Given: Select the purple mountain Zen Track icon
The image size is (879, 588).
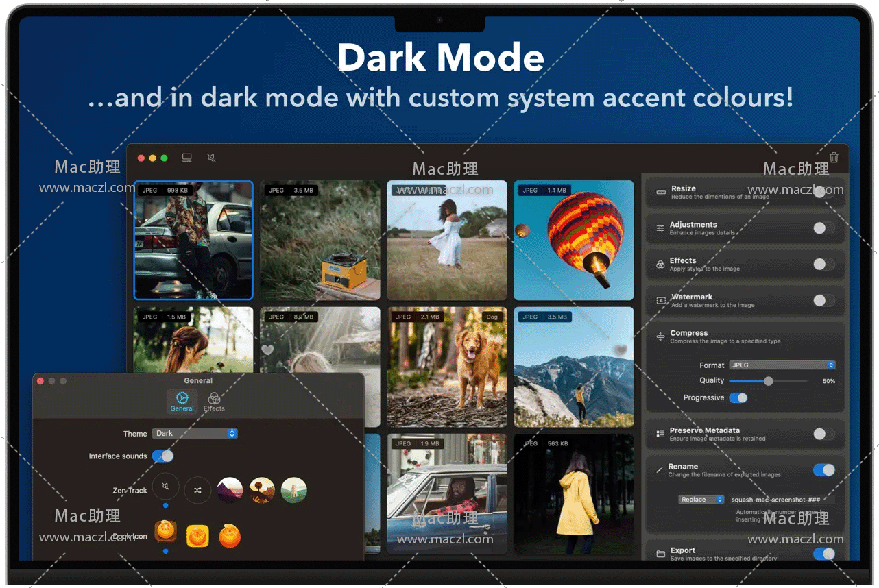Looking at the screenshot, I should click(x=230, y=490).
